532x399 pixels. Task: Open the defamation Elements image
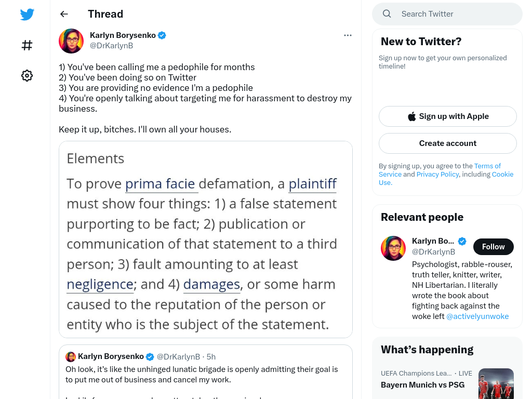point(206,240)
